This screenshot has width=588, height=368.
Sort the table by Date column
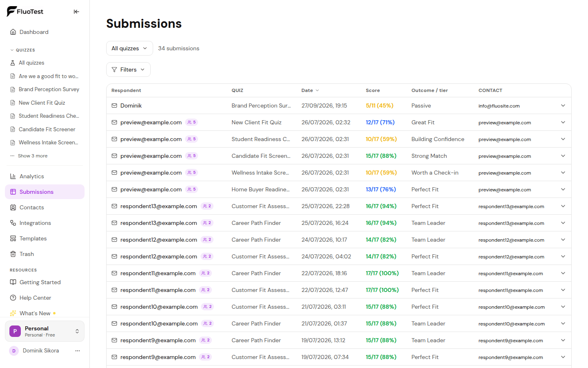(x=310, y=90)
